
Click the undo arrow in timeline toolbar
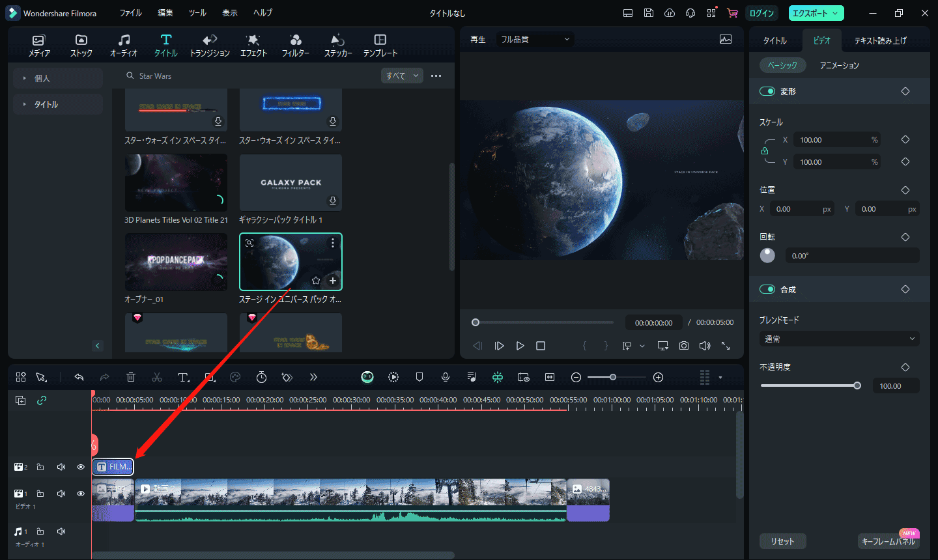(79, 377)
